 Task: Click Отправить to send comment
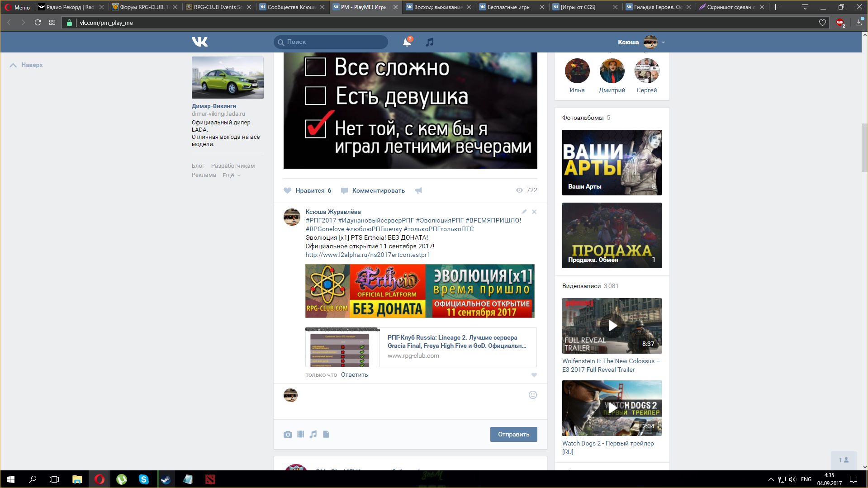coord(513,434)
